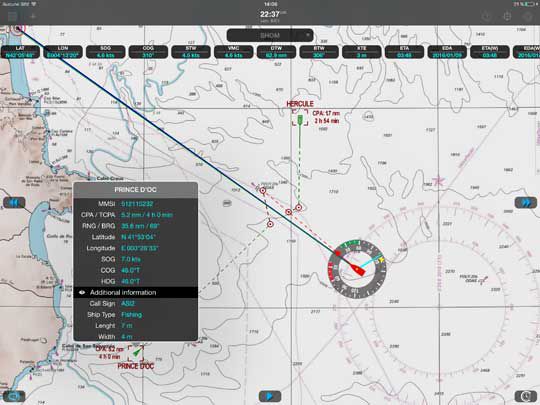Open the menu icon in the top-left toolbar

(13, 16)
